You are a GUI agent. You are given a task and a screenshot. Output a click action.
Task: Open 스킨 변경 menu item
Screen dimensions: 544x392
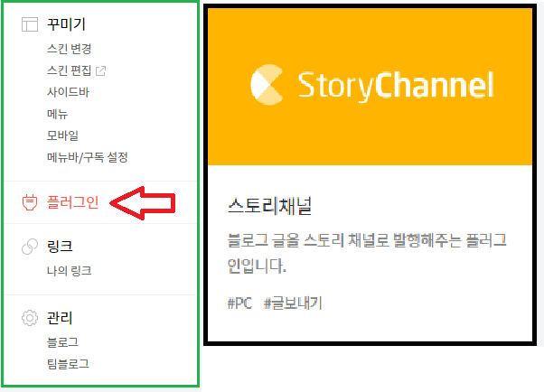pyautogui.click(x=69, y=49)
